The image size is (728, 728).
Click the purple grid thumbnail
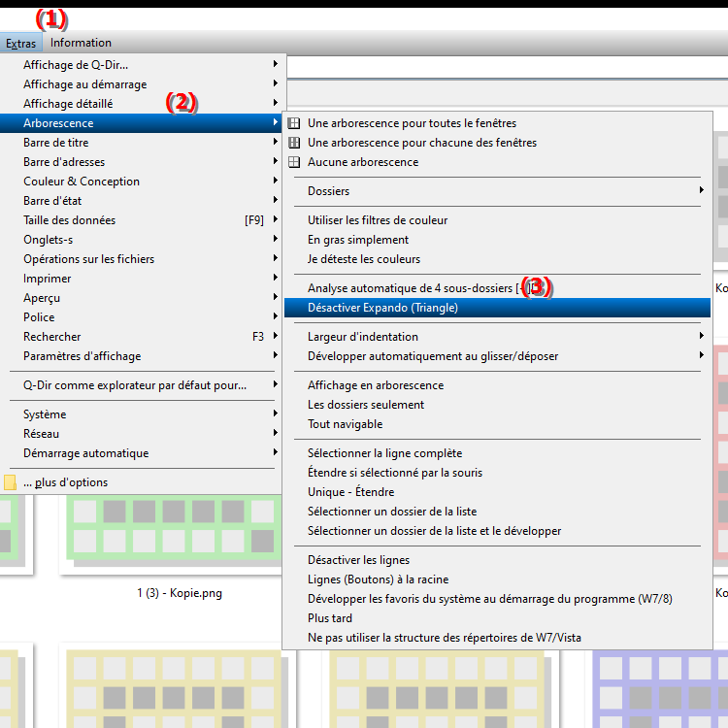pyautogui.click(x=660, y=688)
